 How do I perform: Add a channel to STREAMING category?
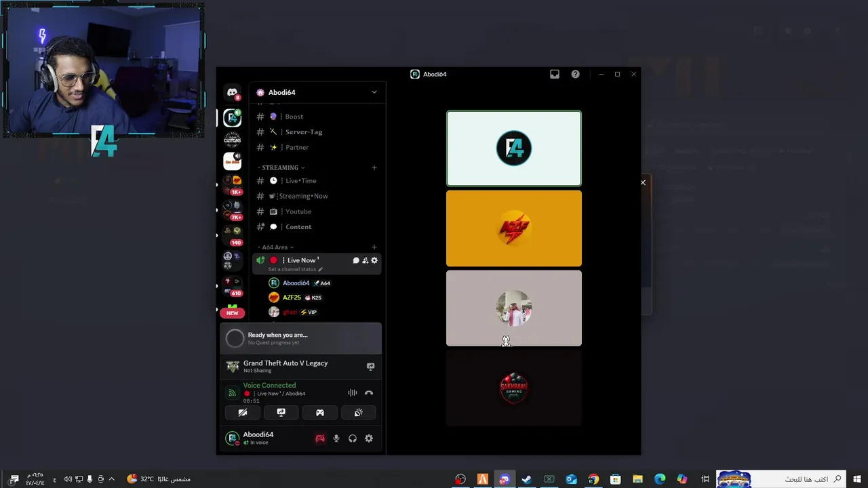click(374, 168)
